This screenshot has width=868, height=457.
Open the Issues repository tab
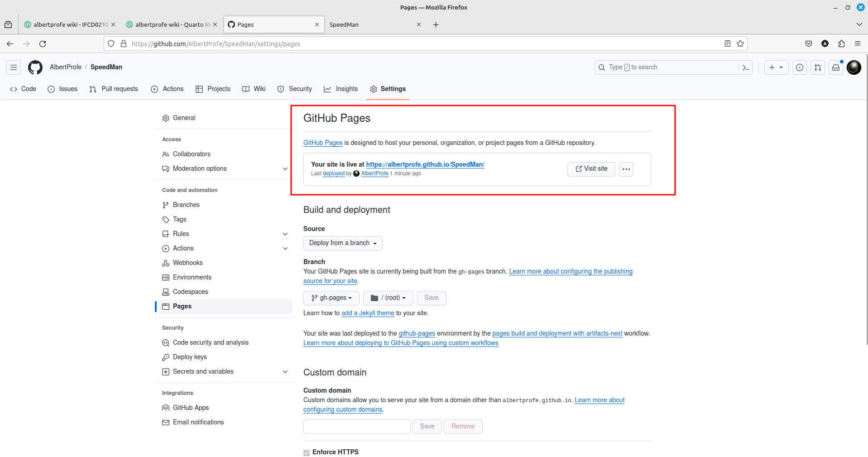62,89
